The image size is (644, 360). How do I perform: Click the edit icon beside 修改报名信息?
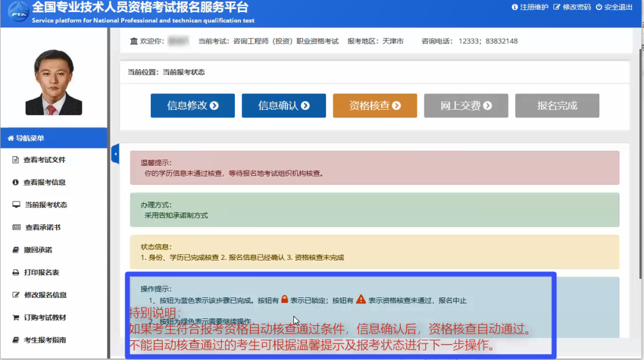pyautogui.click(x=16, y=295)
